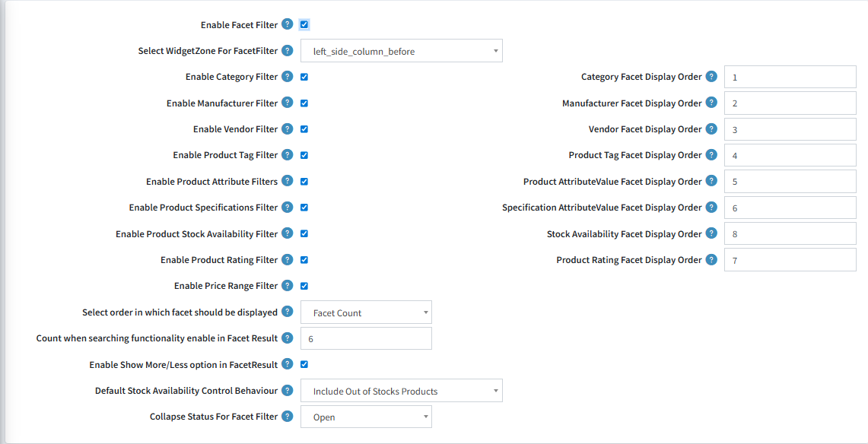Open help for Enable Facet Filter
This screenshot has height=444, width=868.
point(287,24)
